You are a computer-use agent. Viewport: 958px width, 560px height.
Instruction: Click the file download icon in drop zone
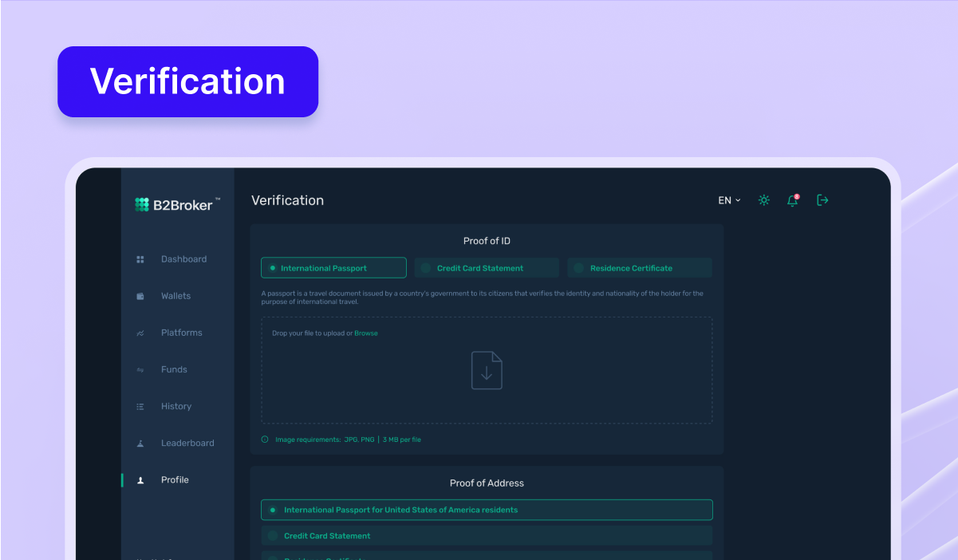click(487, 370)
